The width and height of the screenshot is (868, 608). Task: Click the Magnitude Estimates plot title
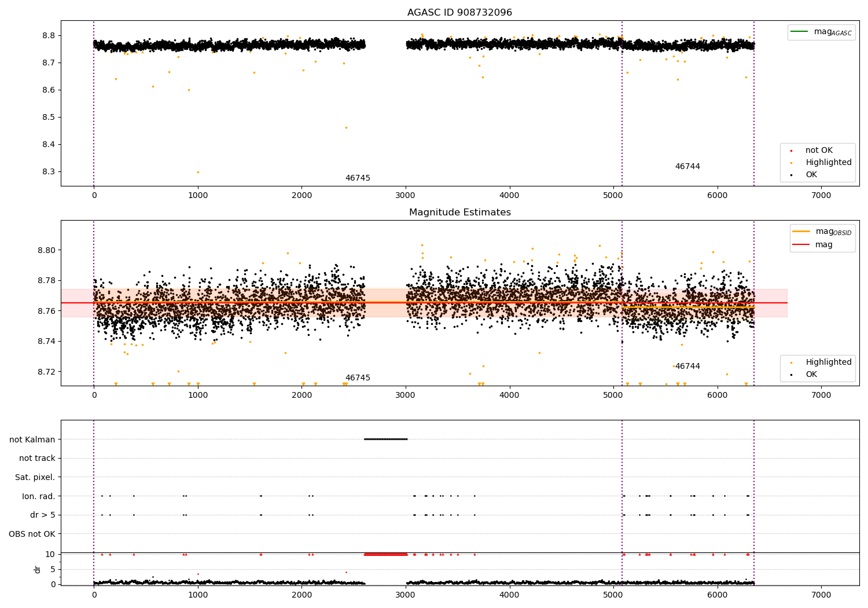coord(459,213)
